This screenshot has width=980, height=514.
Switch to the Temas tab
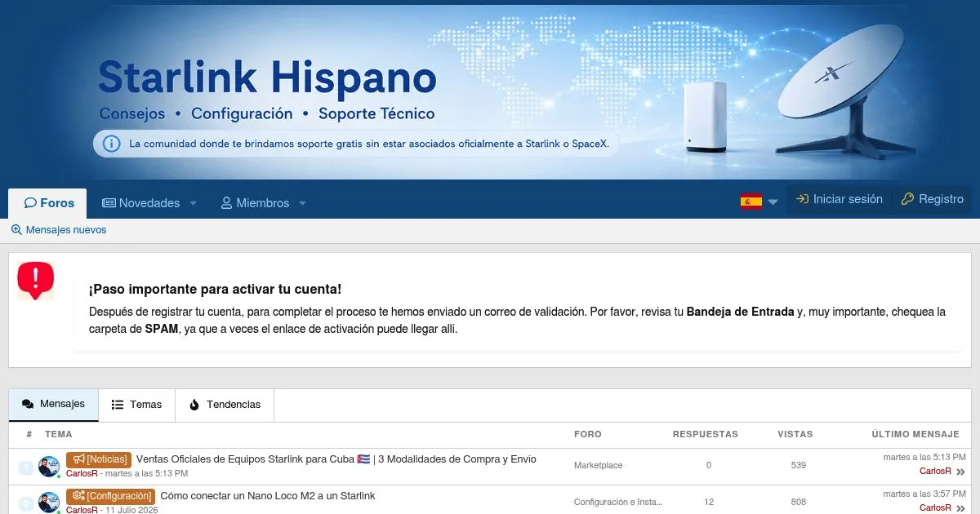[x=137, y=405]
